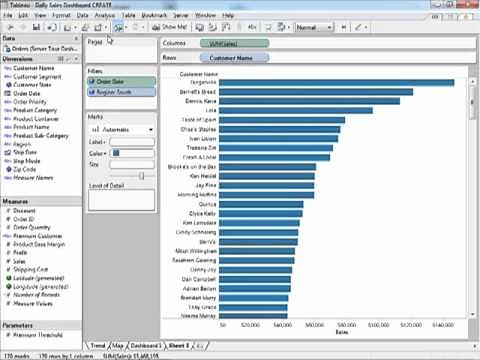The image size is (480, 360).
Task: Click the New Worksheet toolbar icon
Action: 67,28
